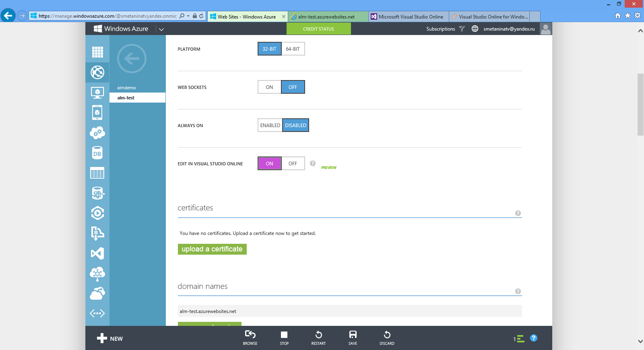Refresh the page from address bar
Viewport: 644px width, 350px height.
201,16
